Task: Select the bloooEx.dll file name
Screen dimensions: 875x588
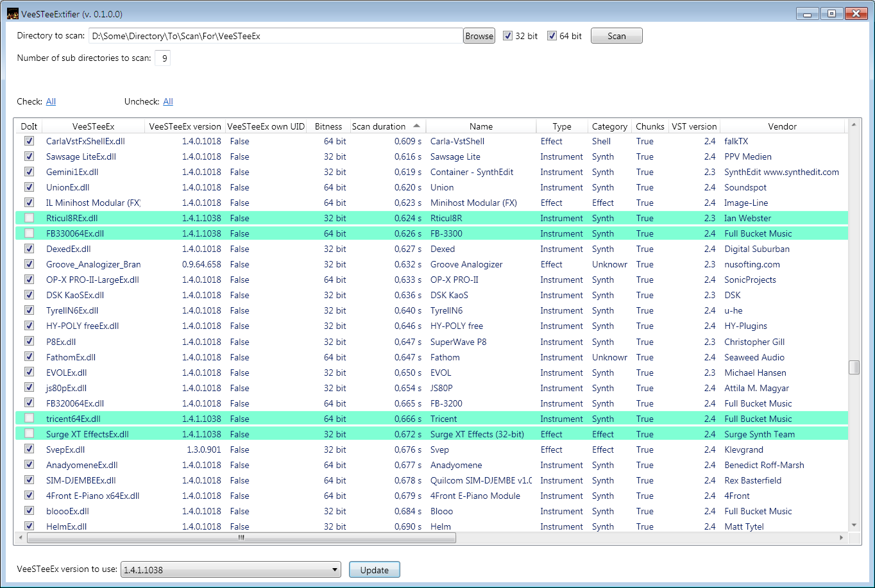Action: pos(67,511)
